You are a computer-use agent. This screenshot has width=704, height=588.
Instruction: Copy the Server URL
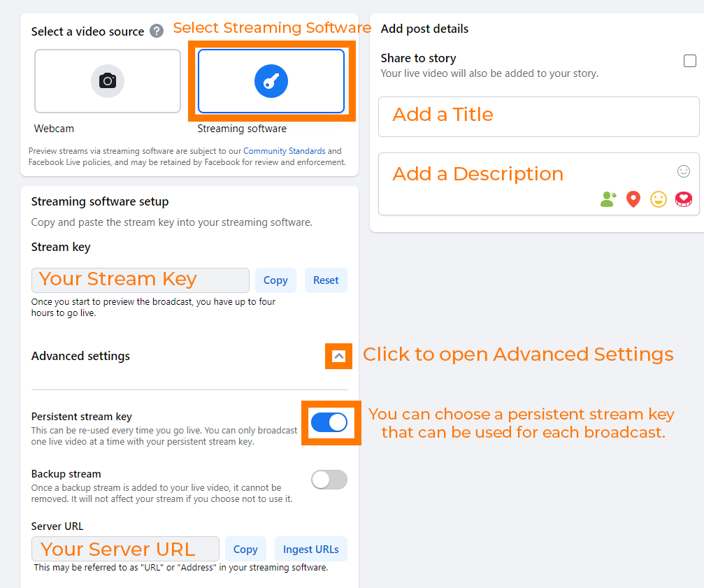click(x=245, y=550)
